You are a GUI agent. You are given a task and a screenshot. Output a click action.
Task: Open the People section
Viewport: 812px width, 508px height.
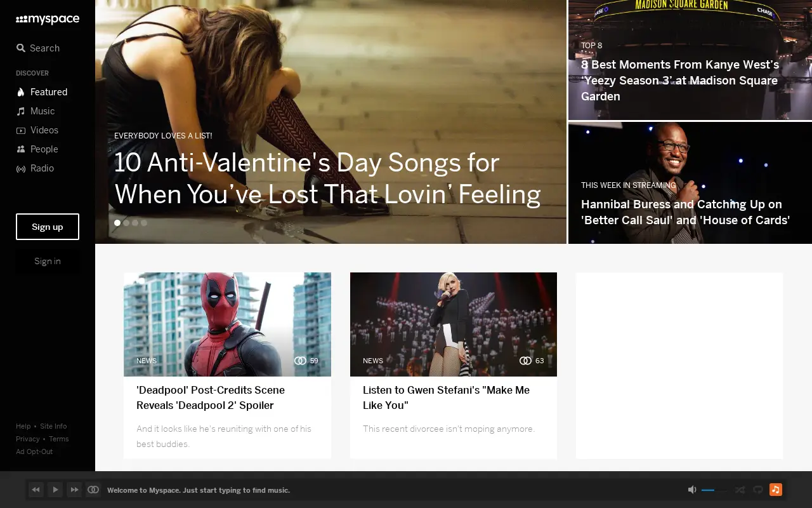pyautogui.click(x=37, y=149)
